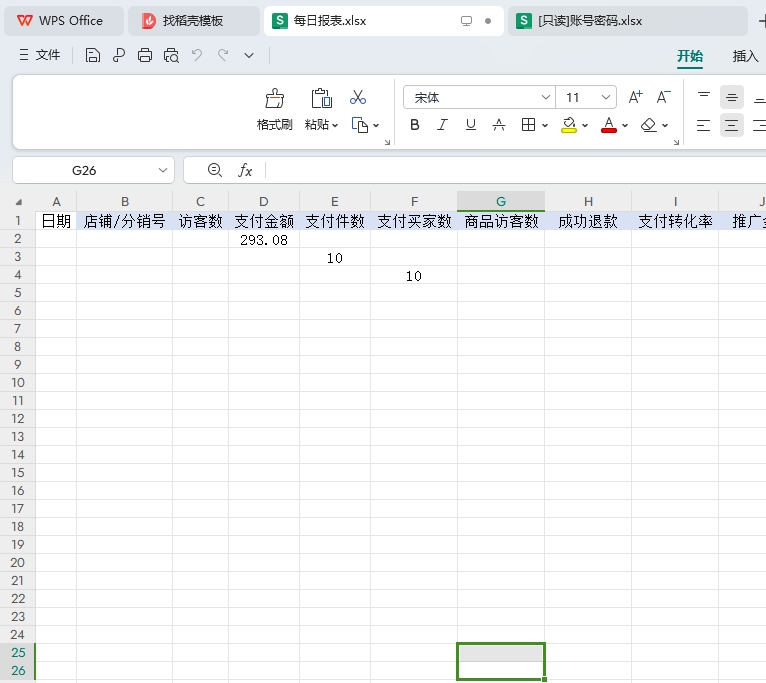Increase font size with A+ icon
The width and height of the screenshot is (766, 683).
(x=636, y=97)
